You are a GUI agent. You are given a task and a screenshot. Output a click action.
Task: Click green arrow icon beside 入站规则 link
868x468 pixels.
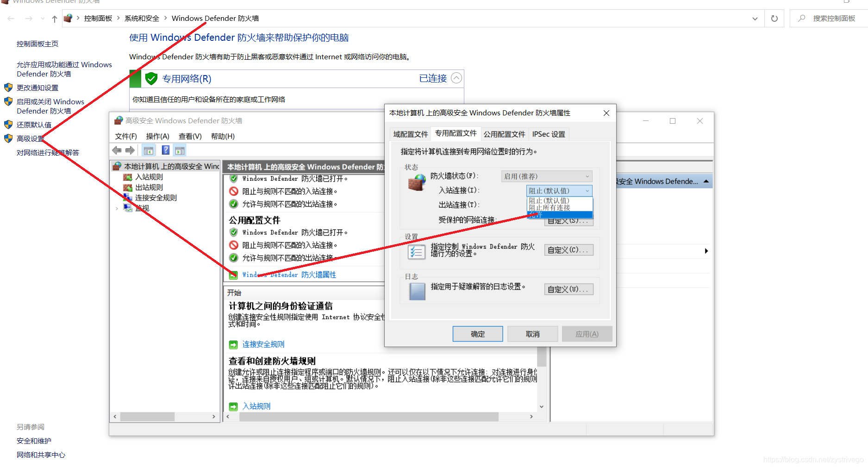coord(233,406)
